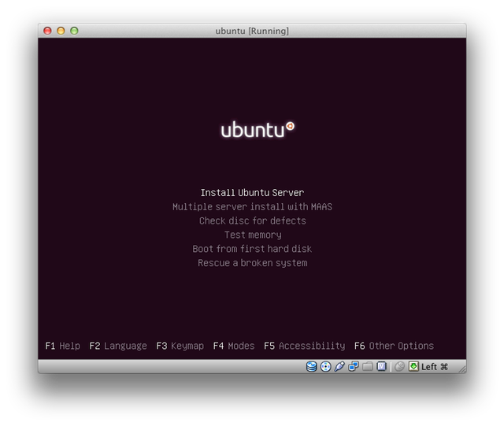Select Install Ubuntu Server
Image resolution: width=504 pixels, height=426 pixels.
point(252,193)
